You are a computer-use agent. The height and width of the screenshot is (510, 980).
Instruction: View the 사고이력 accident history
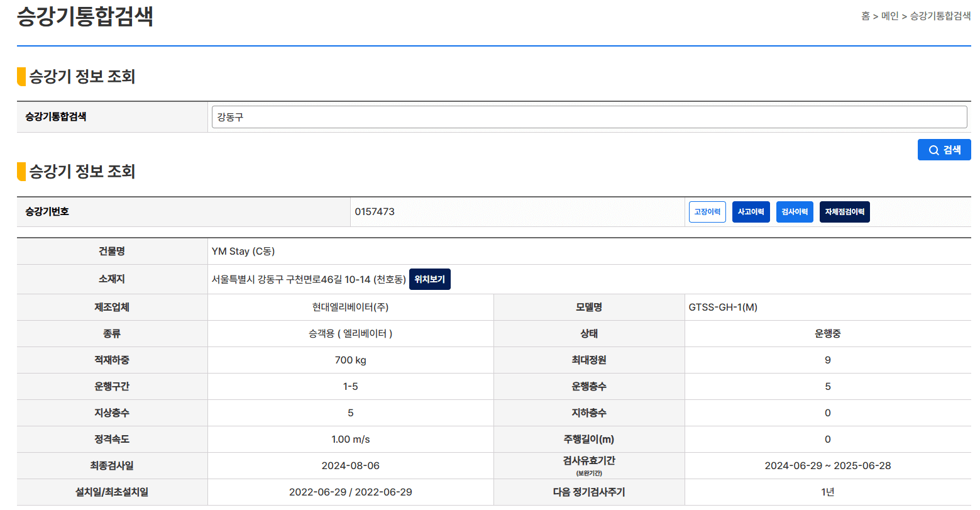751,211
